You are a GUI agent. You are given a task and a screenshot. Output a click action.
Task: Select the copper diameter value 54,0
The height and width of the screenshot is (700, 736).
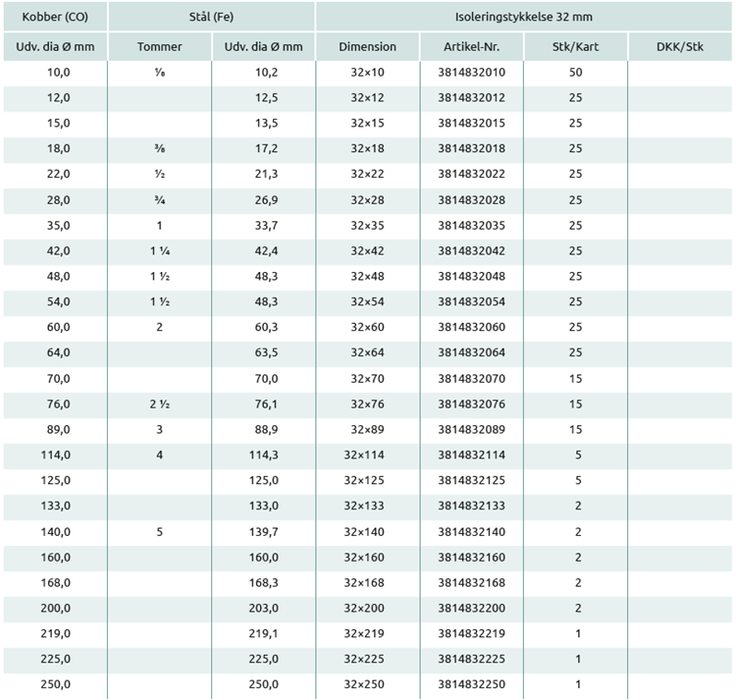click(58, 301)
